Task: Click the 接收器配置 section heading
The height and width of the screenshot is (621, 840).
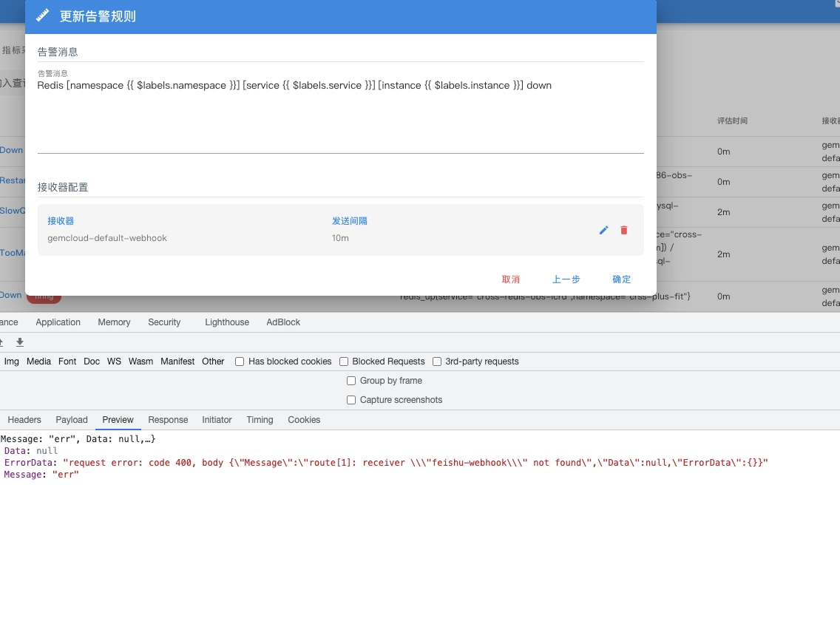Action: pos(63,187)
